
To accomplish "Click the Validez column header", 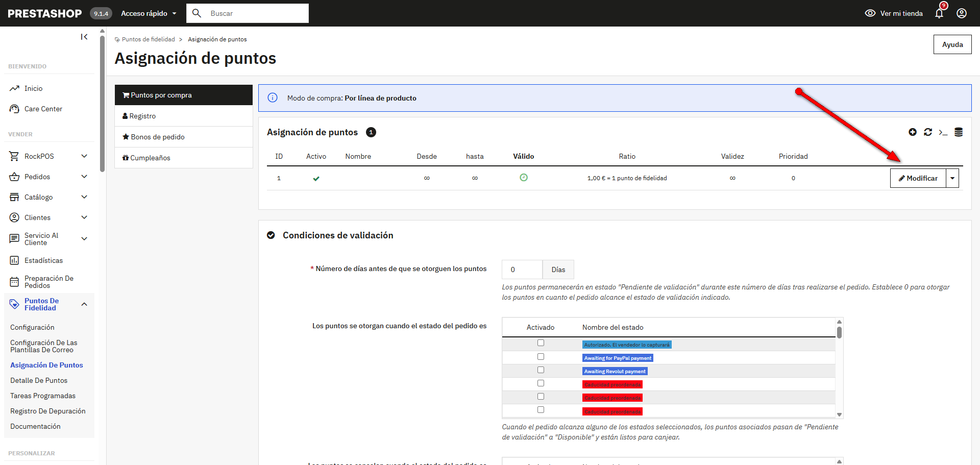I will [x=732, y=156].
